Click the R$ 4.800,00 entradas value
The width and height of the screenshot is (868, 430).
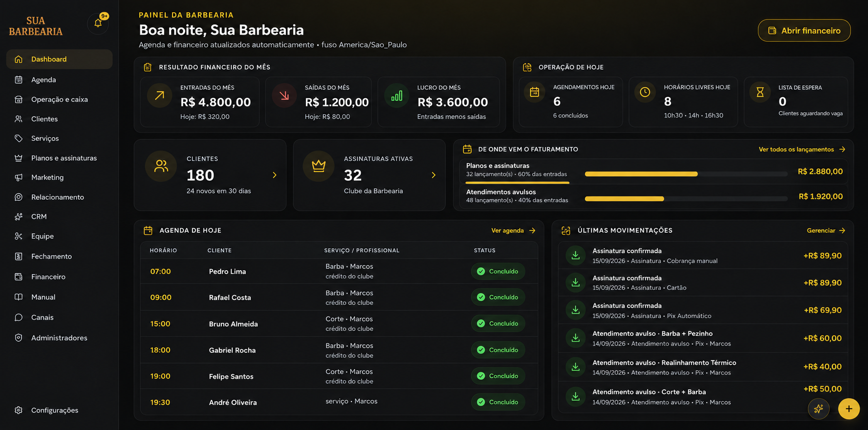[215, 102]
